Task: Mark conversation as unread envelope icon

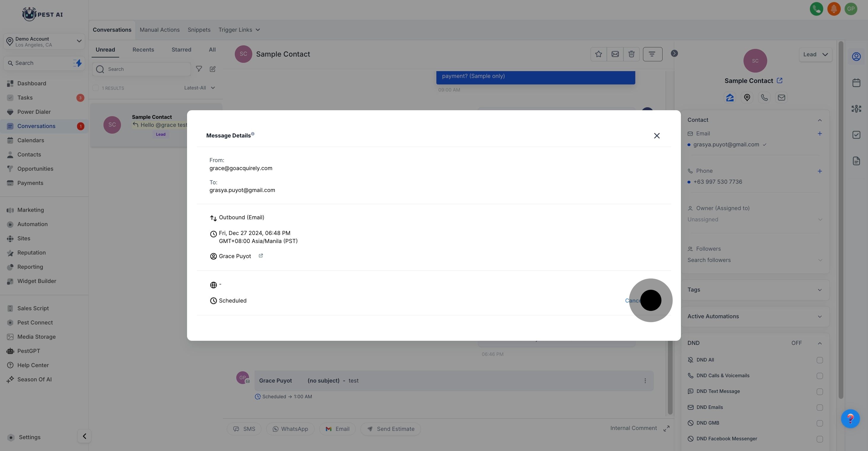Action: pyautogui.click(x=615, y=54)
